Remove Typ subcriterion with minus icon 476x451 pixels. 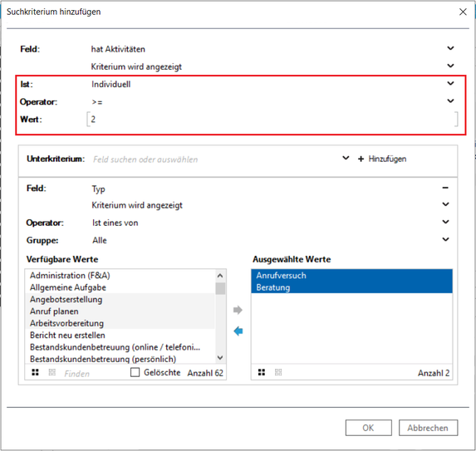445,188
